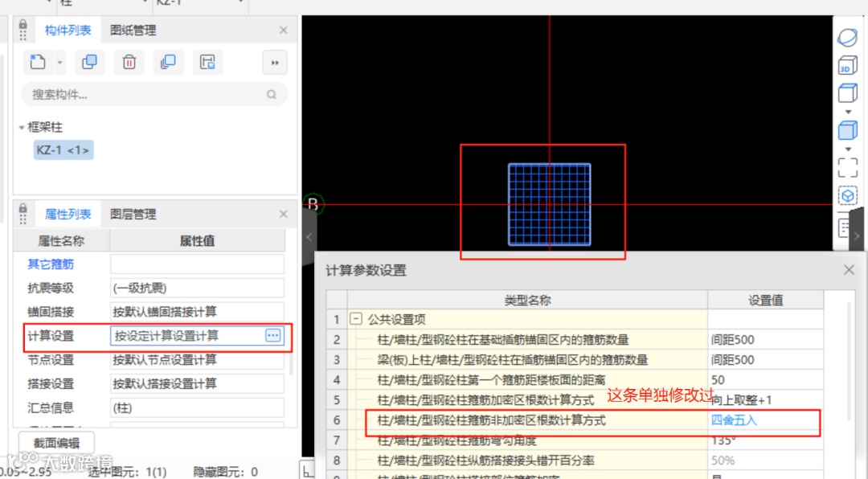
Task: Click the 向上取整+1 value in row 5
Action: coord(766,399)
